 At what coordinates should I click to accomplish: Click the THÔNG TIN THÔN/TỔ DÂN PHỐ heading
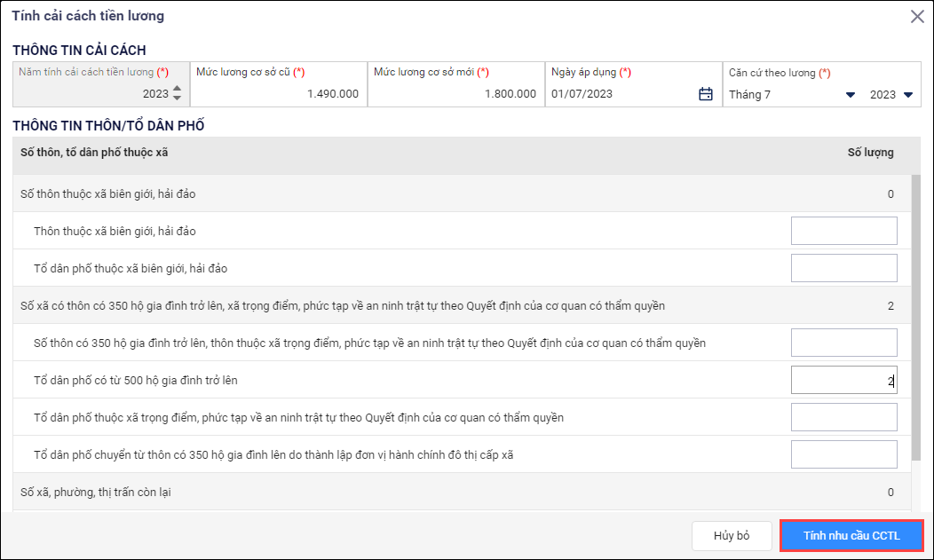(108, 125)
